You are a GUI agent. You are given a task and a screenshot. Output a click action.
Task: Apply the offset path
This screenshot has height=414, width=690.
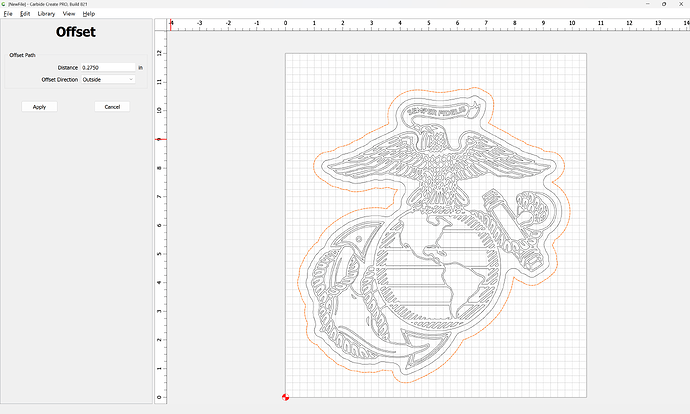click(x=39, y=107)
